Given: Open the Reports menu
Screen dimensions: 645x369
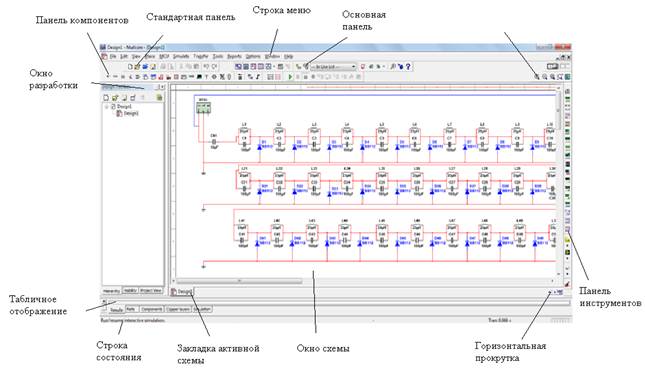Looking at the screenshot, I should click(x=234, y=56).
